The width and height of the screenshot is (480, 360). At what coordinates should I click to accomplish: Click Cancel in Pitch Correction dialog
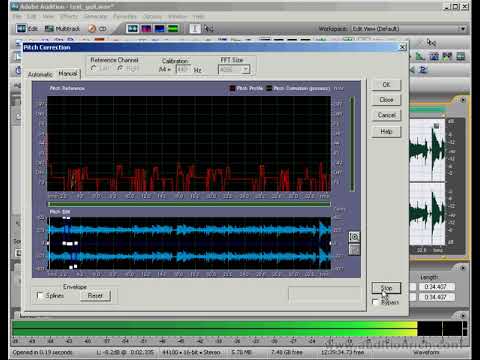pyautogui.click(x=386, y=115)
